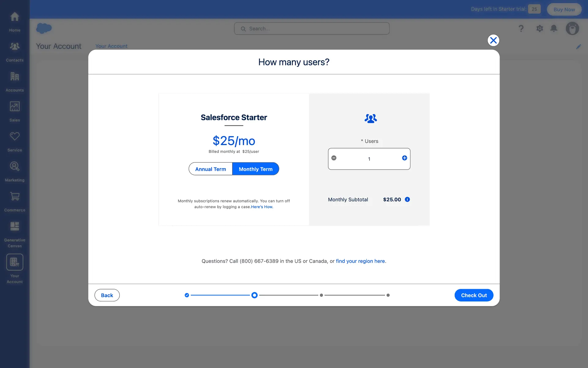Open Sales from sidebar
Image resolution: width=588 pixels, height=368 pixels.
[14, 111]
